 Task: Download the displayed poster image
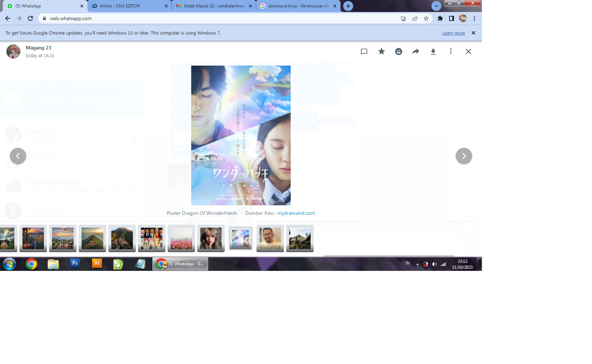[433, 51]
